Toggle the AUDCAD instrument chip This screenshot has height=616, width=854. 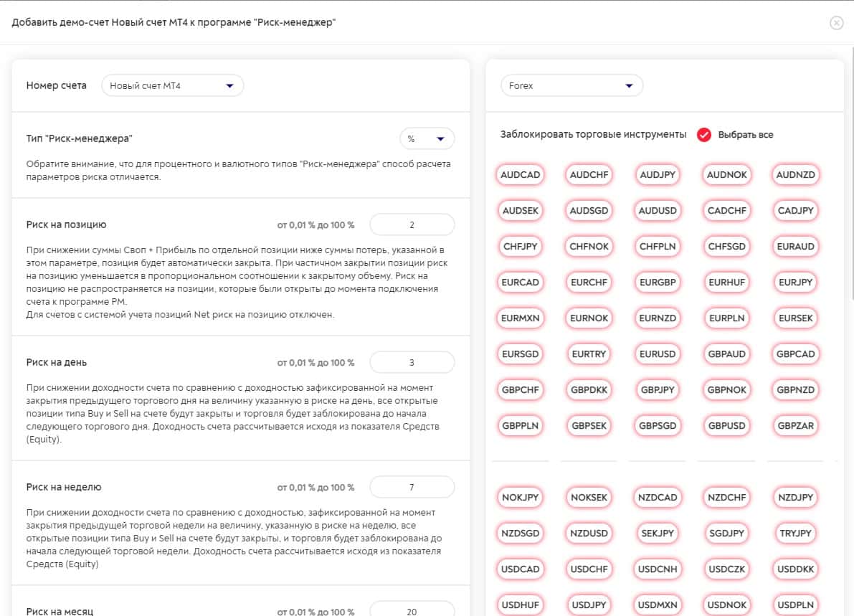[x=520, y=175]
